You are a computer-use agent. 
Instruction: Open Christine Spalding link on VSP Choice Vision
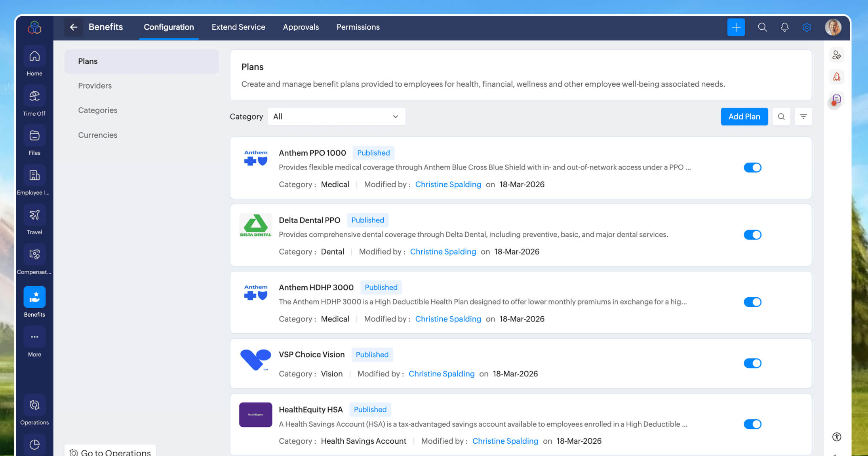[x=441, y=374]
